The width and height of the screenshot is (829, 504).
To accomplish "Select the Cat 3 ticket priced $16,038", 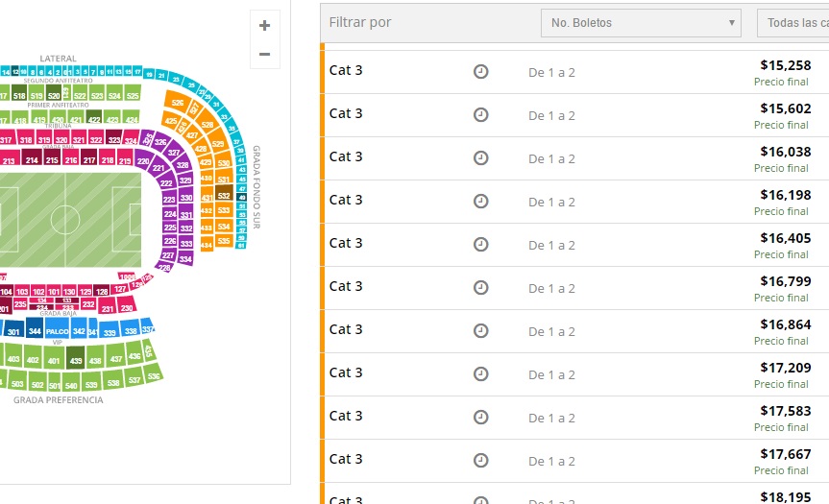I will (574, 158).
